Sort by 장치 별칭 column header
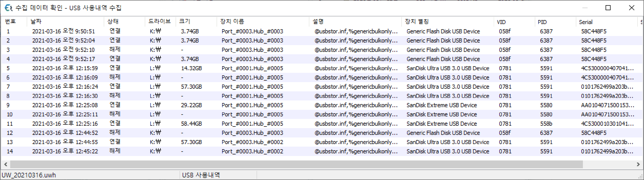 448,21
